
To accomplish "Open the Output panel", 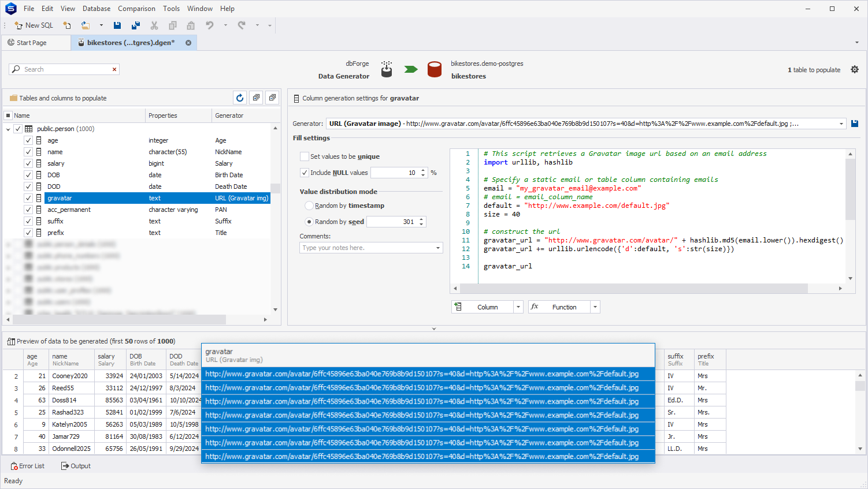I will coord(76,466).
